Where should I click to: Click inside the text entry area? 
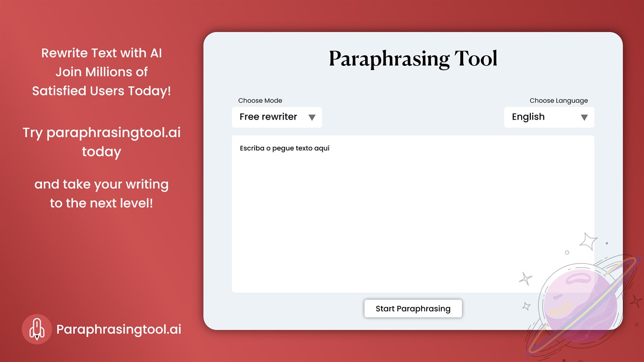coord(413,214)
